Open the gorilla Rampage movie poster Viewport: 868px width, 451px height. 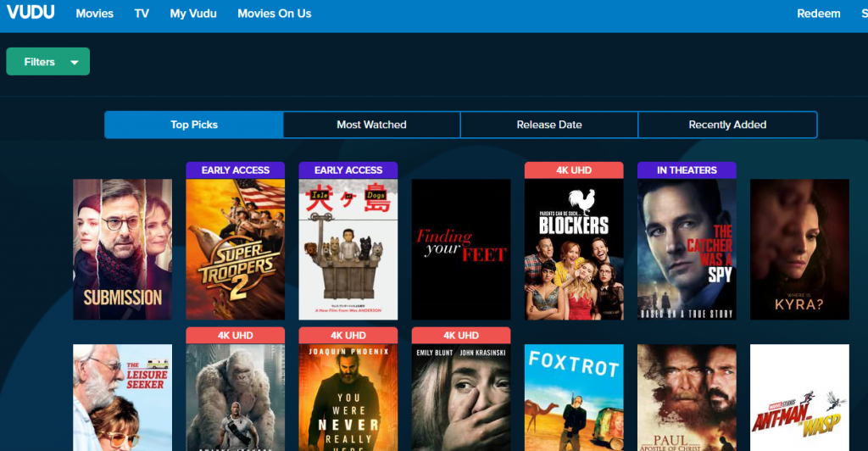point(236,398)
